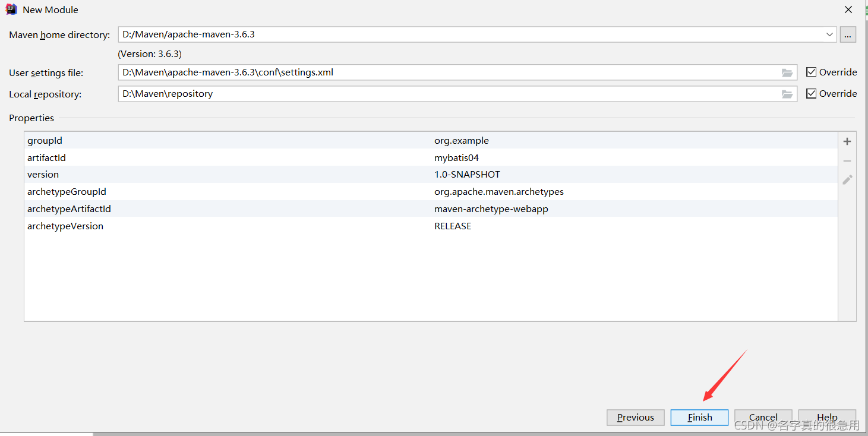Click value mybatis04
Viewport: 868px width, 436px height.
click(456, 158)
